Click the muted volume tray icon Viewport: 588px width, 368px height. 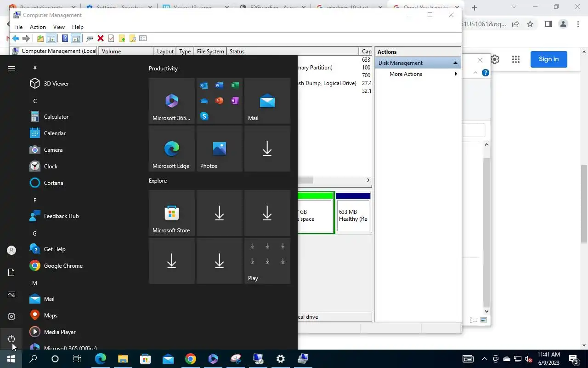[x=529, y=359]
